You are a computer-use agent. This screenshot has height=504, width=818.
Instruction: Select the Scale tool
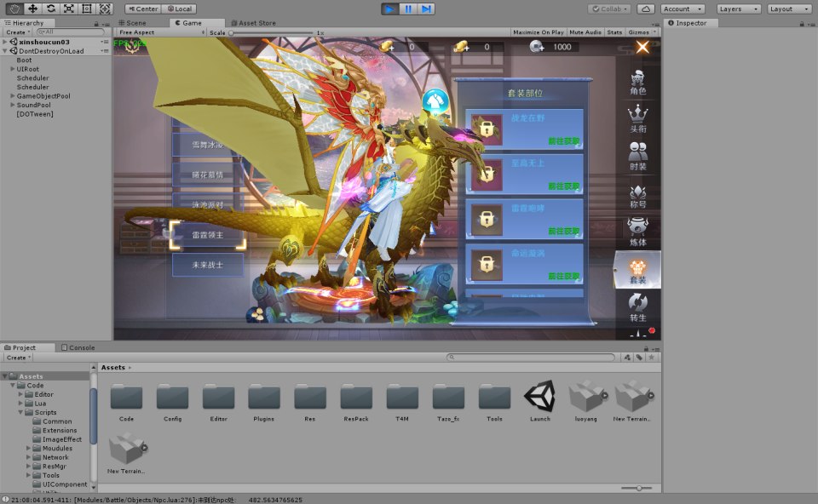[x=69, y=9]
